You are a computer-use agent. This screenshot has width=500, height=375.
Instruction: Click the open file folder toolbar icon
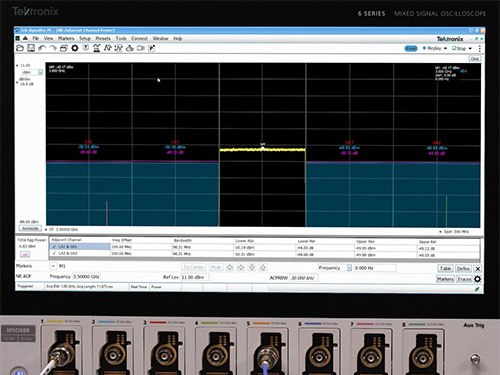[20, 48]
